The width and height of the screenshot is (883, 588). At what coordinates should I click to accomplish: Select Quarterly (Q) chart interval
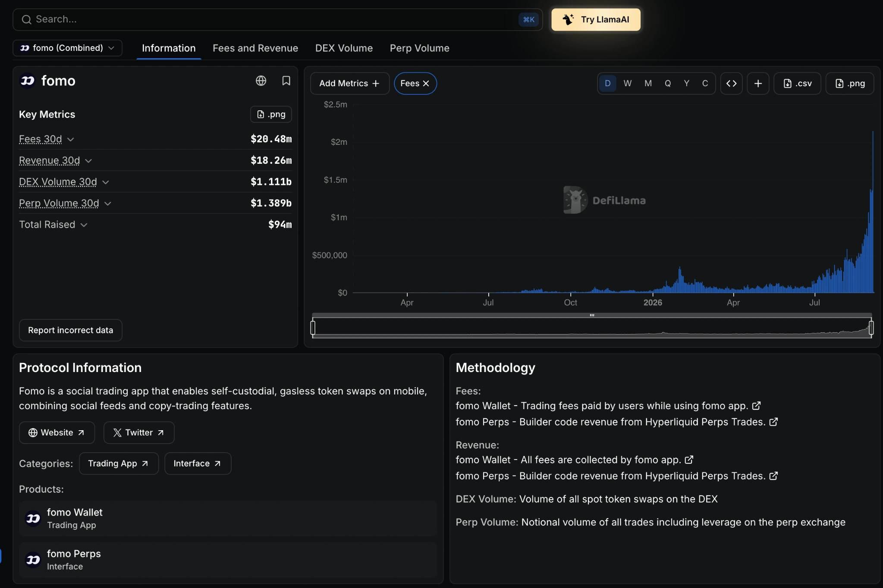tap(668, 83)
